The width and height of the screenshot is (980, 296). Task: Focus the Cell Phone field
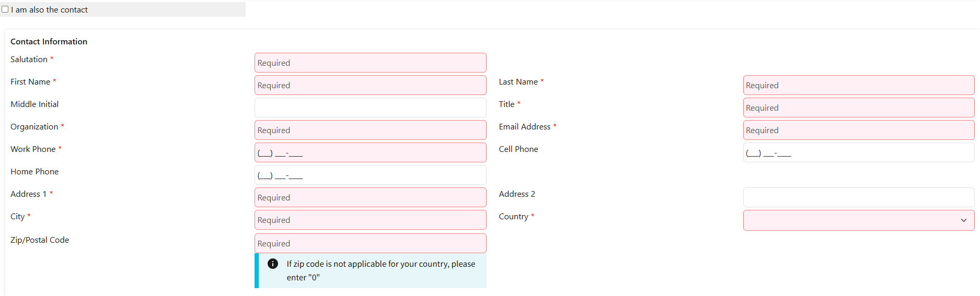[x=858, y=152]
